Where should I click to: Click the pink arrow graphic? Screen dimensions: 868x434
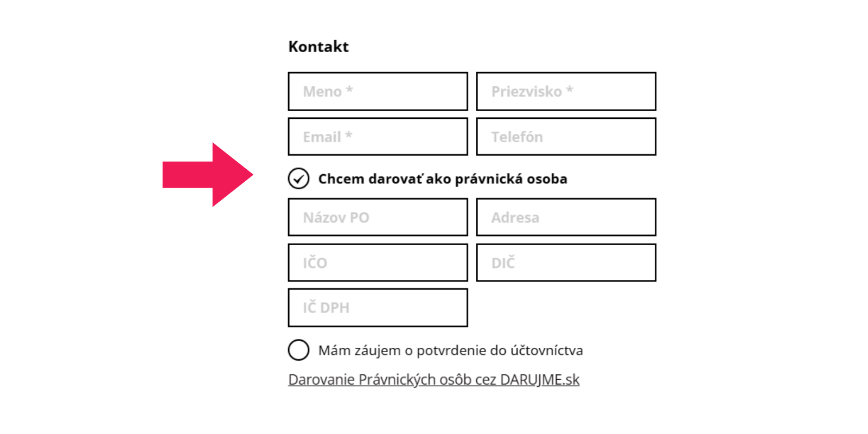click(208, 175)
